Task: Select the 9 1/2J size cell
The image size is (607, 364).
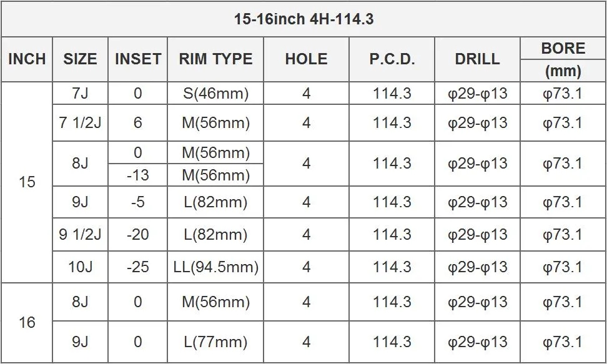Action: pyautogui.click(x=80, y=235)
